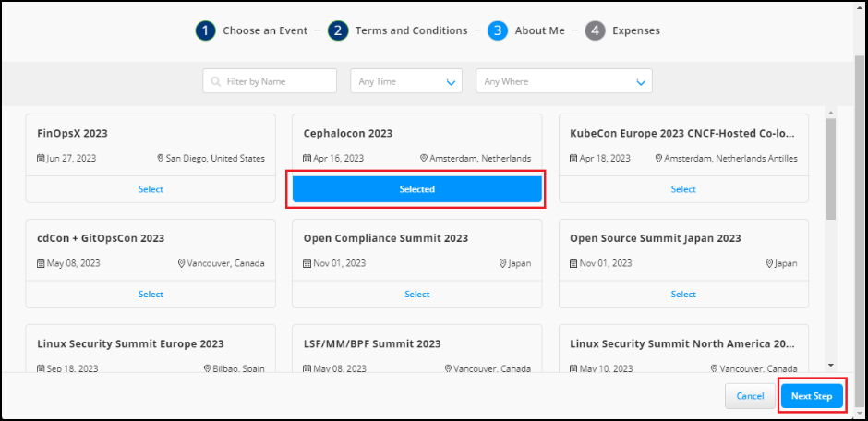Screen dimensions: 868x421
Task: Go to Terms and Conditions step
Action: click(338, 30)
